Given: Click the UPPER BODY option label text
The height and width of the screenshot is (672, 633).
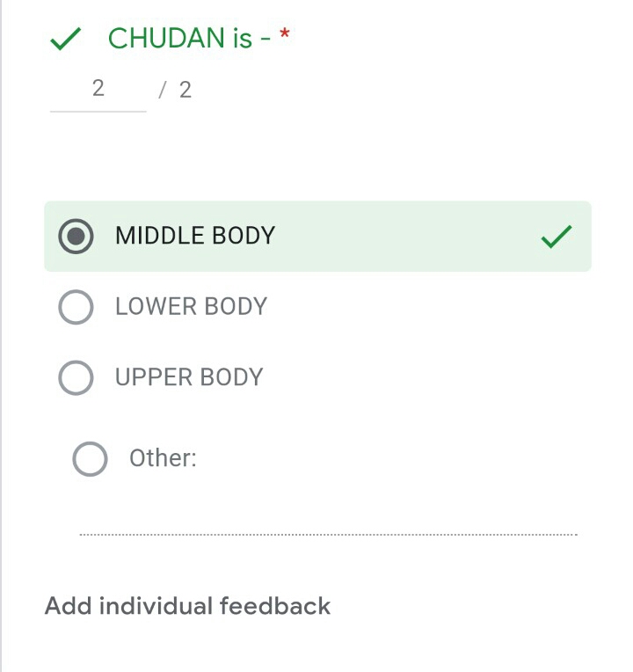Looking at the screenshot, I should pyautogui.click(x=189, y=377).
